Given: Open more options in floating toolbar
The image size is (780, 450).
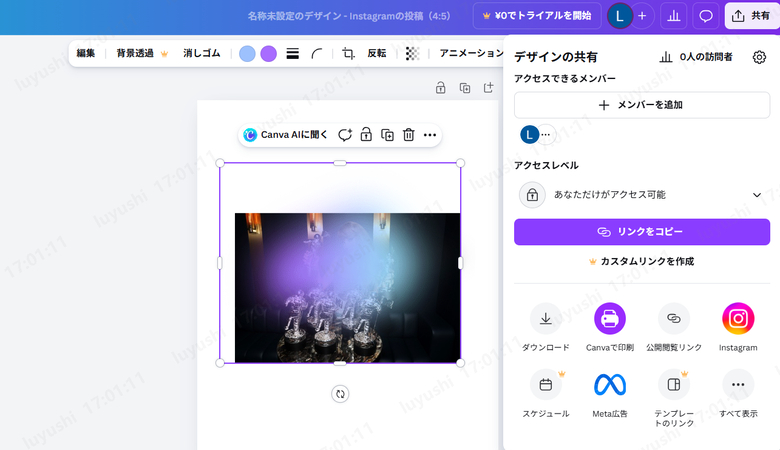Looking at the screenshot, I should click(x=430, y=135).
